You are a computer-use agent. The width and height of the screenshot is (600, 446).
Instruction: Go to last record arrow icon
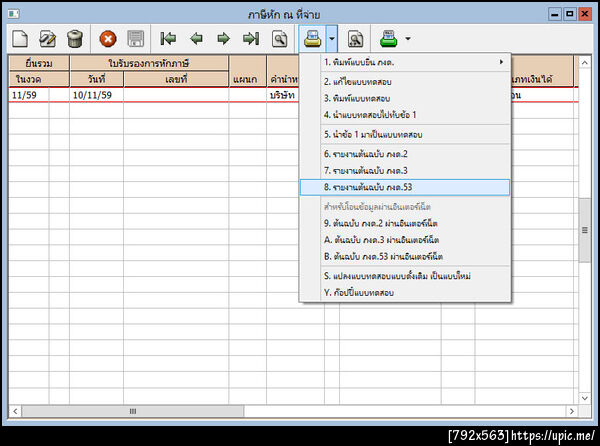pyautogui.click(x=251, y=39)
